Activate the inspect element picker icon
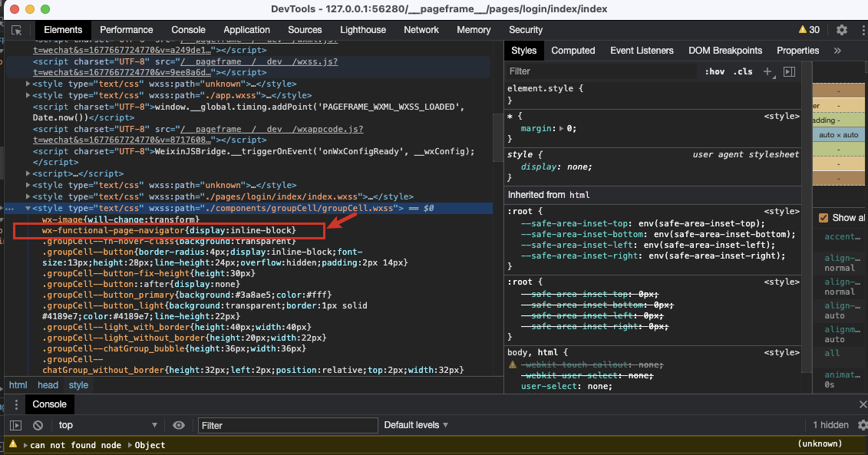This screenshot has height=455, width=868. tap(17, 31)
